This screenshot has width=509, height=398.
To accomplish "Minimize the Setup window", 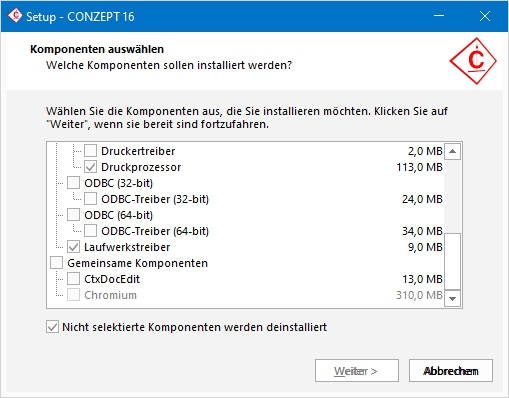I will 439,16.
